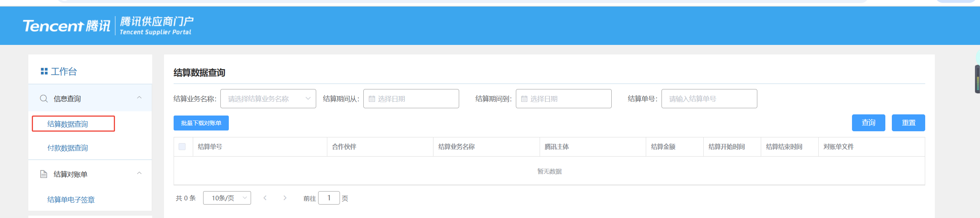The width and height of the screenshot is (980, 218).
Task: Click the 结算对账单 document icon
Action: [x=44, y=174]
